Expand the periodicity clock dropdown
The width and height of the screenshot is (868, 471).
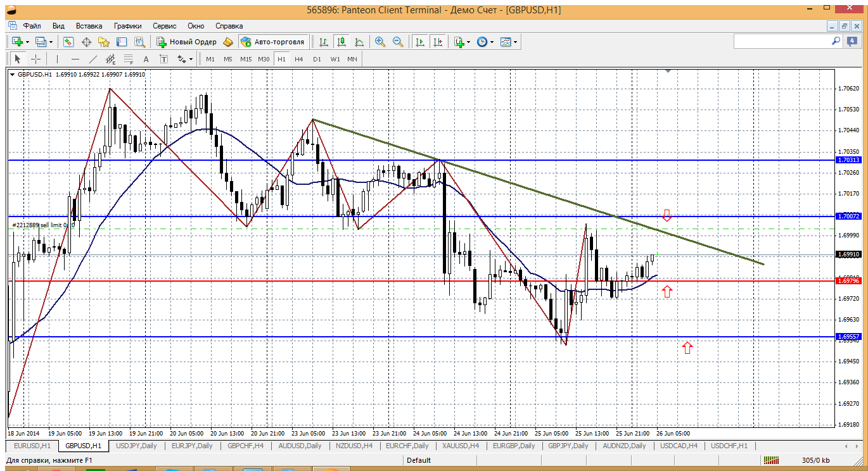492,42
